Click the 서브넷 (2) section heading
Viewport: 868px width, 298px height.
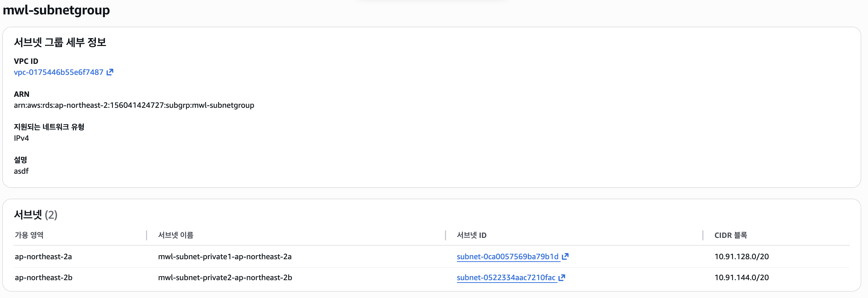click(36, 215)
